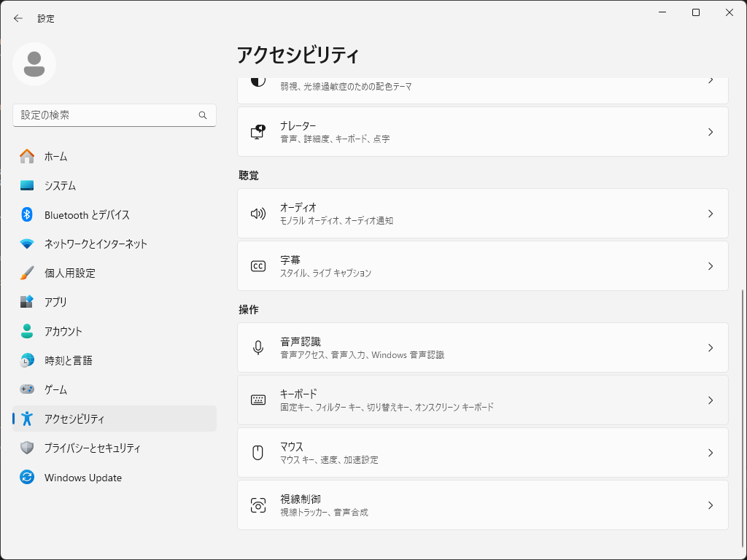Click the キーボード keyboard icon
This screenshot has width=747, height=560.
tap(258, 400)
